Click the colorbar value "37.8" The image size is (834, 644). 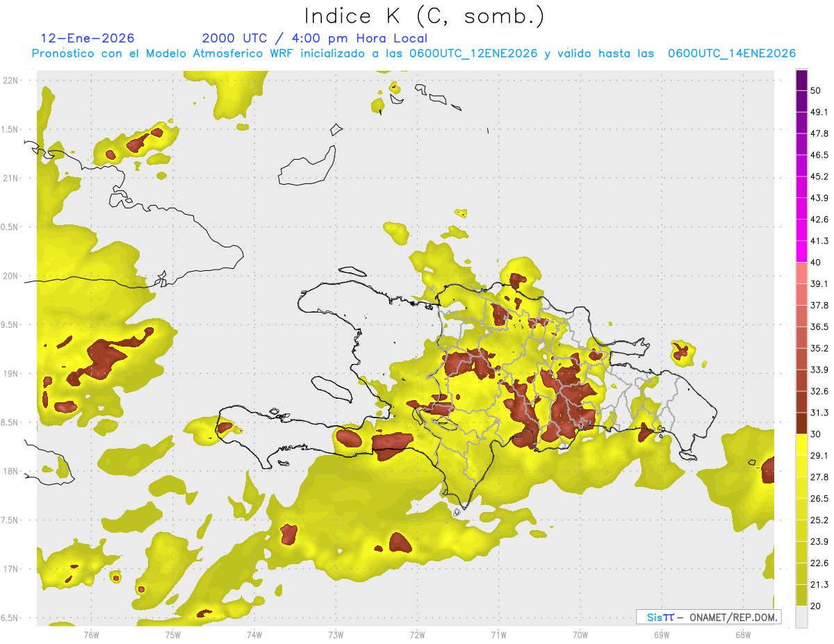[819, 306]
